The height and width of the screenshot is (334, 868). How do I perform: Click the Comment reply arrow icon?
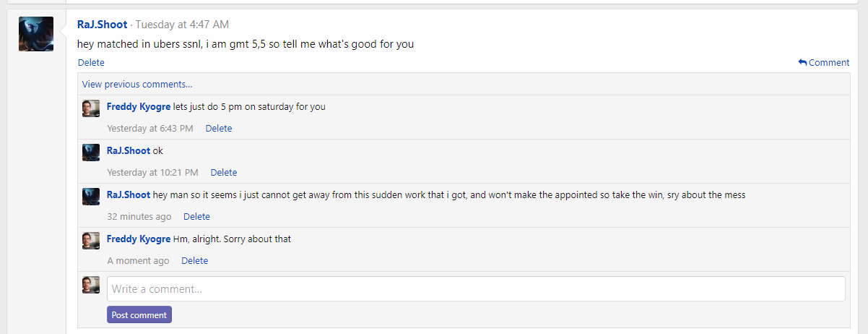[802, 63]
